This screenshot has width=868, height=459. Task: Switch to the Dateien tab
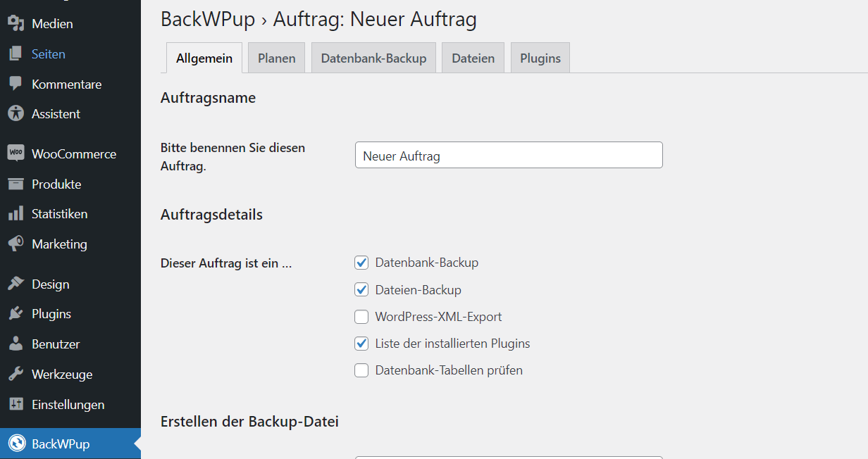(473, 58)
